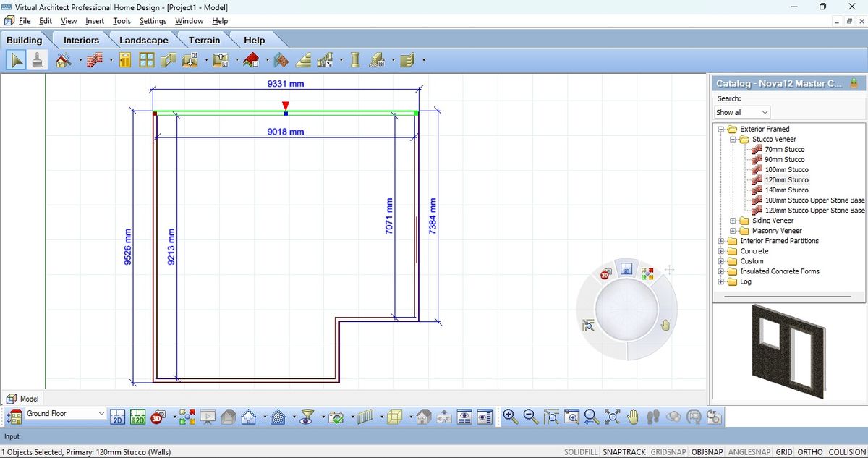The width and height of the screenshot is (868, 458).
Task: Switch to the Terrain tab
Action: 203,40
